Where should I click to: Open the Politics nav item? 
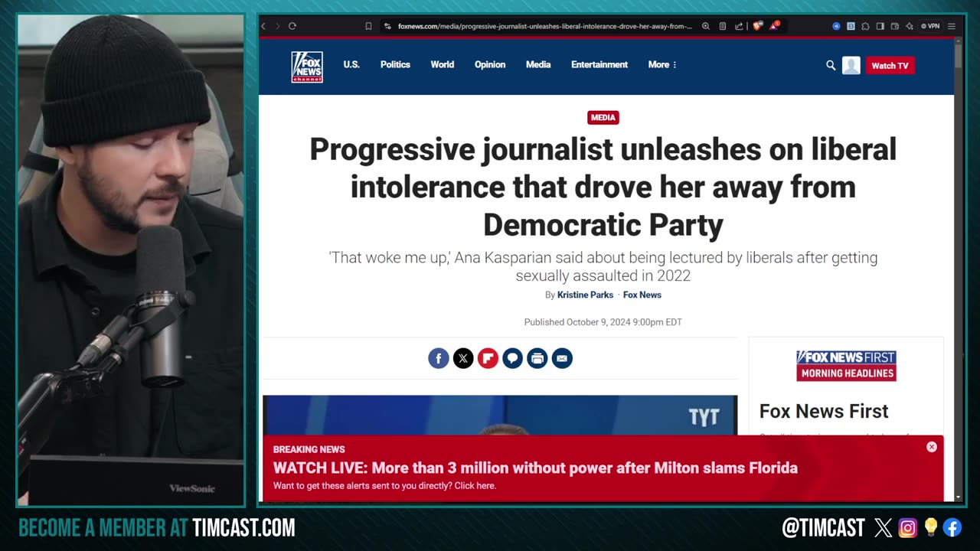[x=395, y=65]
